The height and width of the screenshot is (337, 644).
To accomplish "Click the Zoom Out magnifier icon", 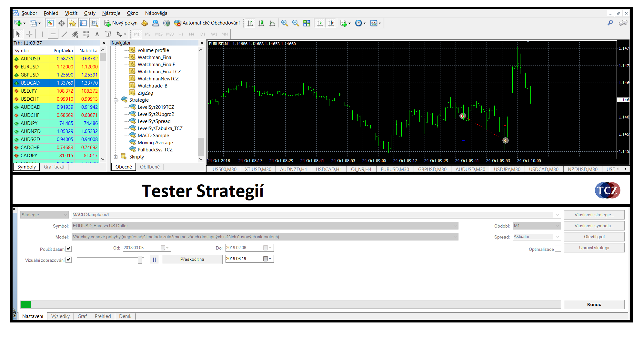I will 295,23.
